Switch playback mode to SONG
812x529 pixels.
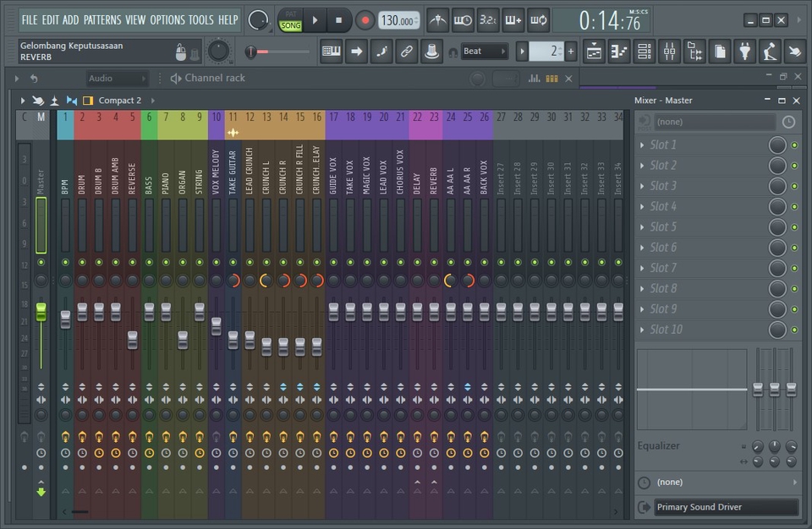(x=290, y=25)
